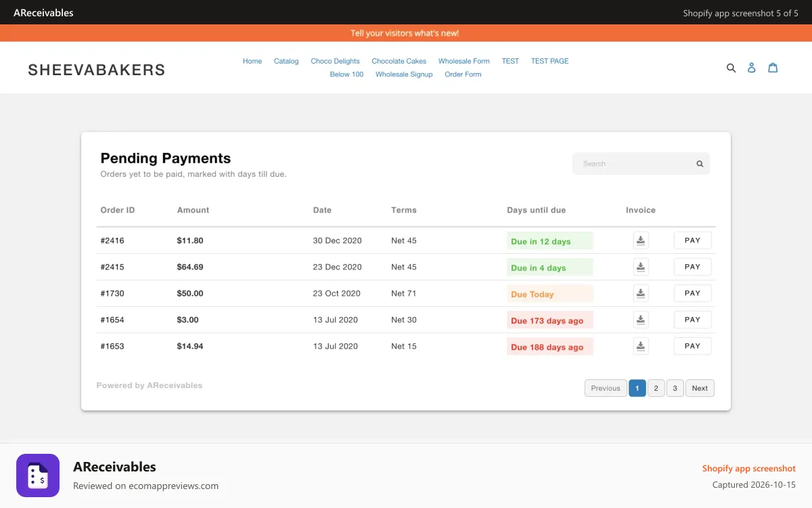Open the Wholesale Form nav link
Screen dimensions: 812x508
point(464,61)
